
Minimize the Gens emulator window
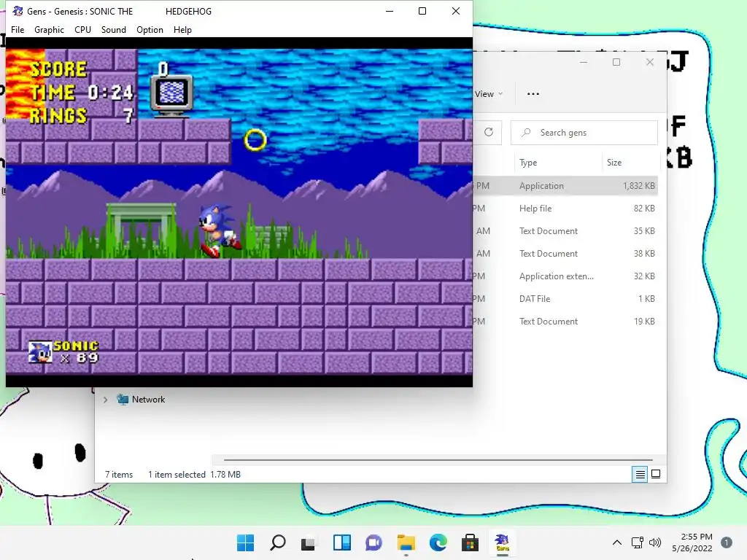(x=390, y=11)
